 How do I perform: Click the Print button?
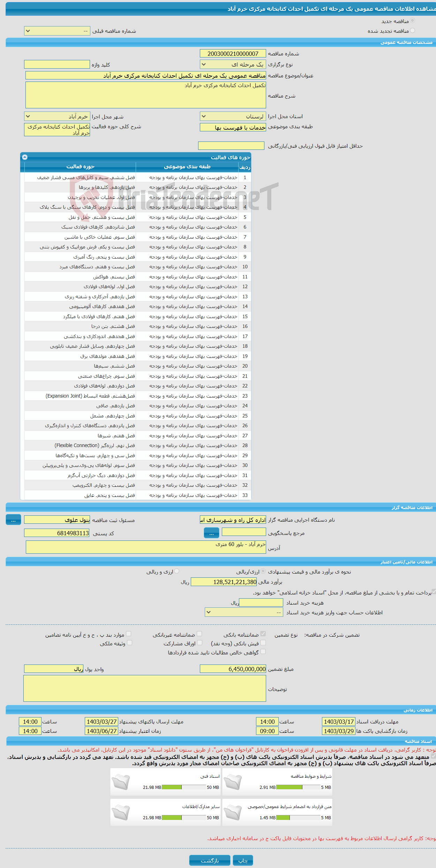(243, 860)
